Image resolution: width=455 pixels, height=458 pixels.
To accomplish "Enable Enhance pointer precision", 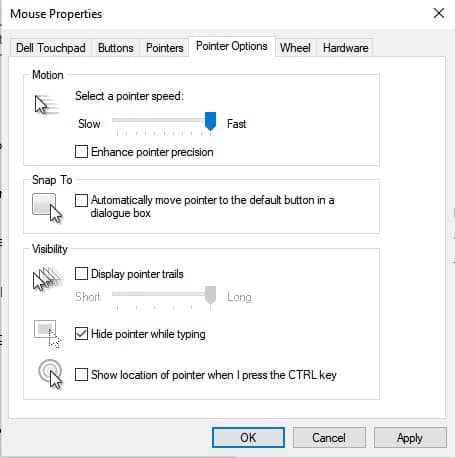I will click(x=81, y=152).
